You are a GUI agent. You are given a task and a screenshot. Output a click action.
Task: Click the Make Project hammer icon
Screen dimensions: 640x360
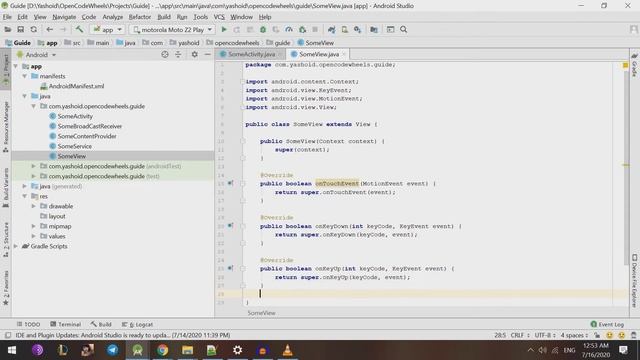[79, 29]
